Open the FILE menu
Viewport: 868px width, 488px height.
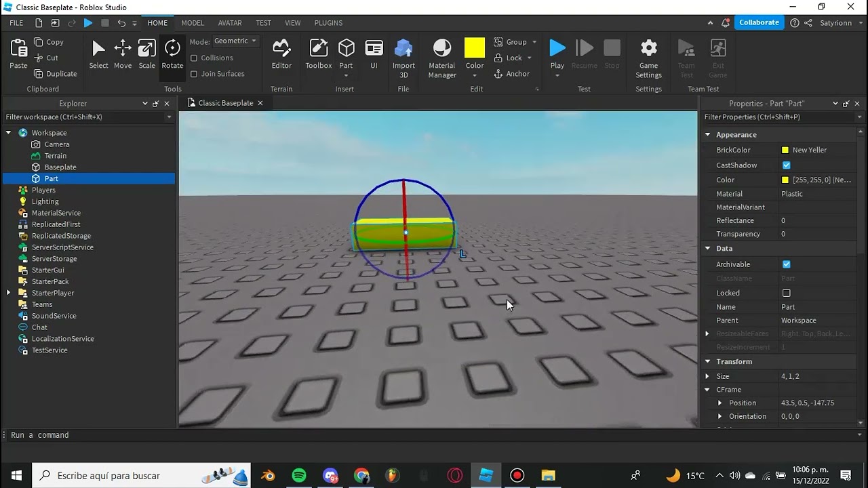pyautogui.click(x=16, y=23)
